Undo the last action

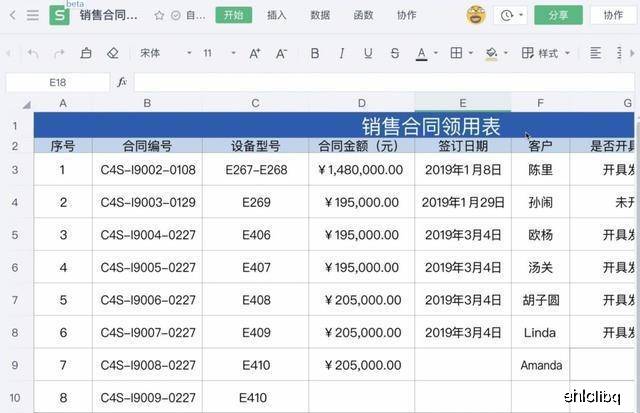click(x=33, y=53)
